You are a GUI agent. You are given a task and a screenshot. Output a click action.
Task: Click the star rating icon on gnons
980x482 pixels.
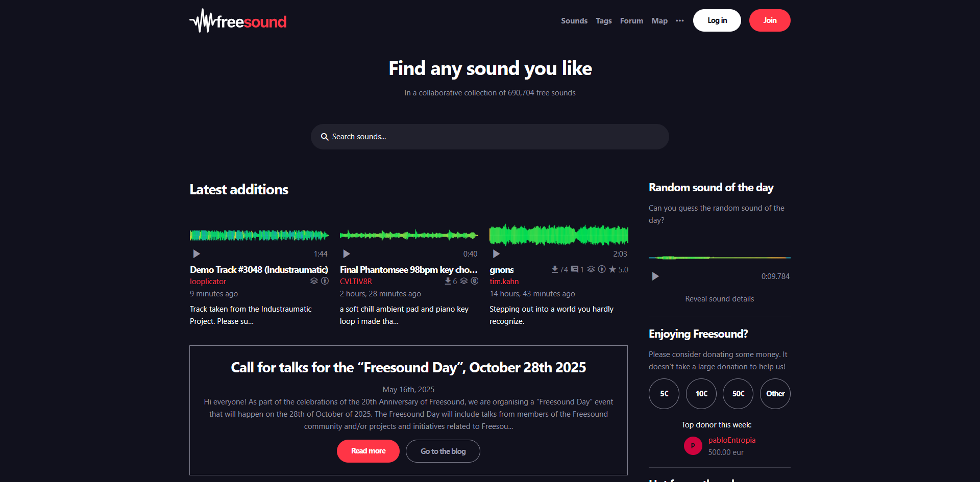click(612, 269)
